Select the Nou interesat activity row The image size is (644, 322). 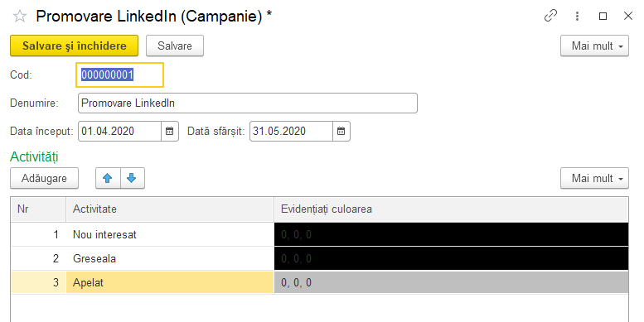point(320,234)
